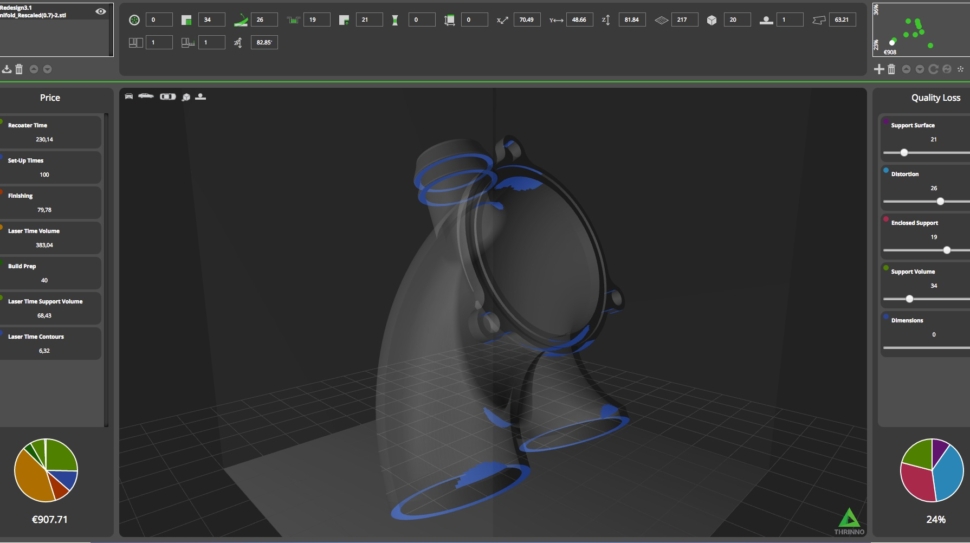The height and width of the screenshot is (543, 970).
Task: Click the Quality Loss panel header
Action: (935, 98)
